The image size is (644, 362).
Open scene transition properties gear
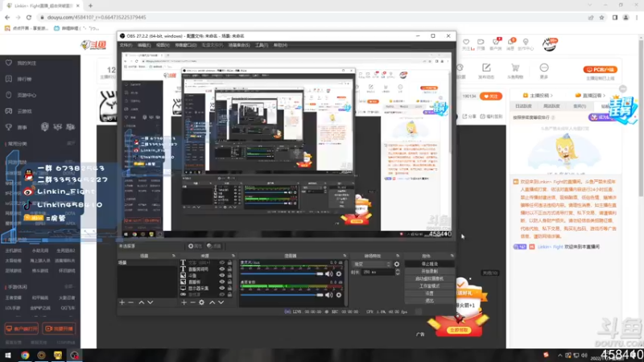click(x=397, y=265)
